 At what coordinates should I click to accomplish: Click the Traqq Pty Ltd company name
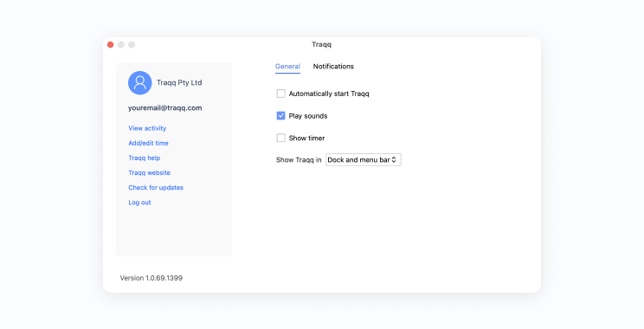click(x=179, y=82)
